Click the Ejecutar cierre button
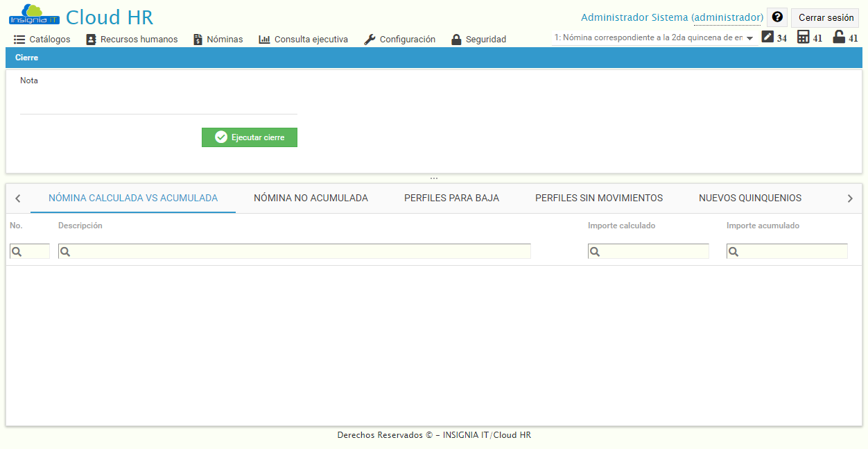The image size is (868, 449). click(249, 137)
